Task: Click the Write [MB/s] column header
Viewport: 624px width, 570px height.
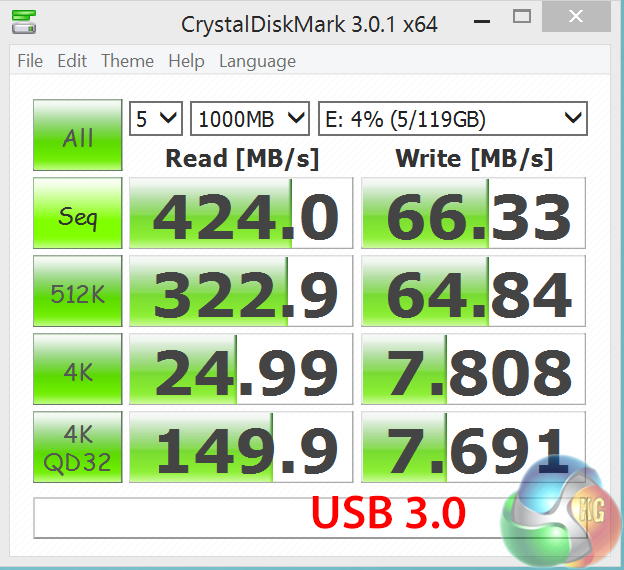Action: click(x=474, y=158)
